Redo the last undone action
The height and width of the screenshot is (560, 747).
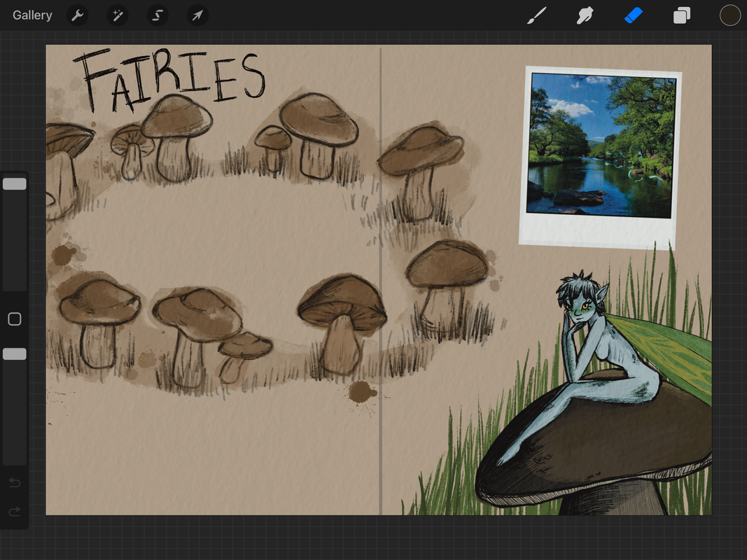pyautogui.click(x=14, y=511)
